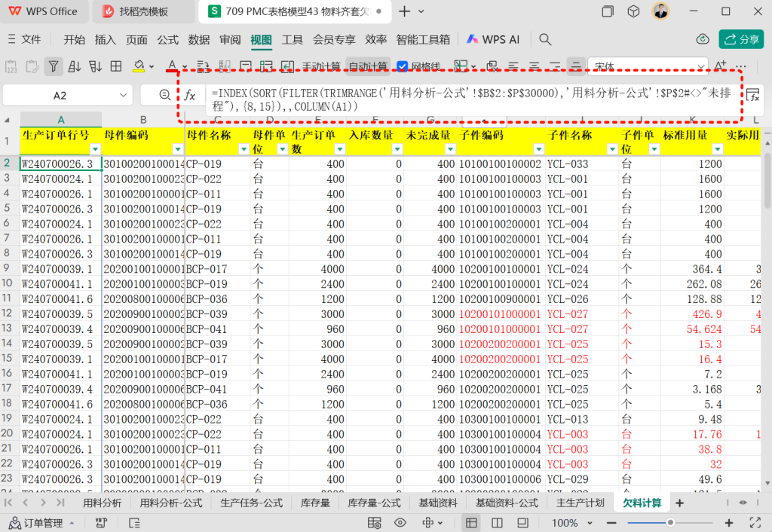Image resolution: width=772 pixels, height=532 pixels.
Task: Uncheck the 网格线 gridlines checkbox
Action: point(403,66)
